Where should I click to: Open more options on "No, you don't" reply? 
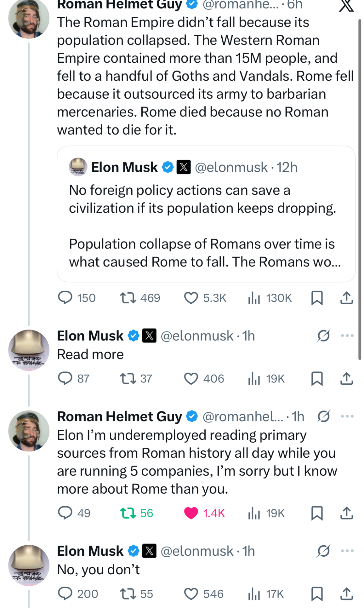coord(347,551)
